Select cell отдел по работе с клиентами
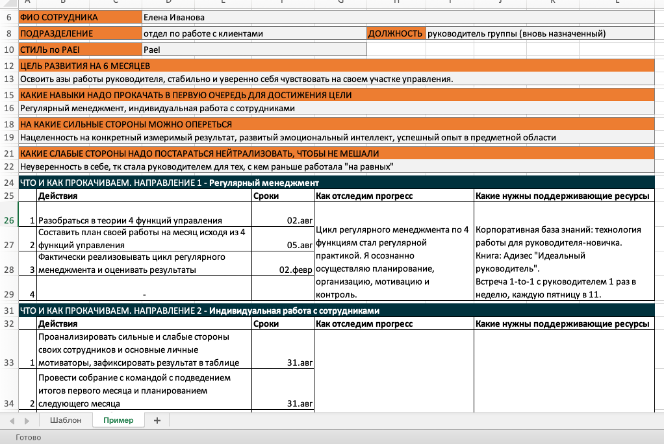 (x=254, y=33)
